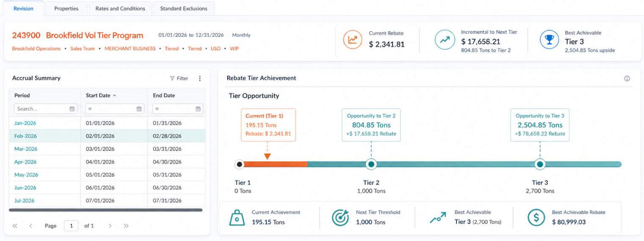This screenshot has width=644, height=241.
Task: Click the Brookfield Vol Tier Program title
Action: pyautogui.click(x=94, y=35)
